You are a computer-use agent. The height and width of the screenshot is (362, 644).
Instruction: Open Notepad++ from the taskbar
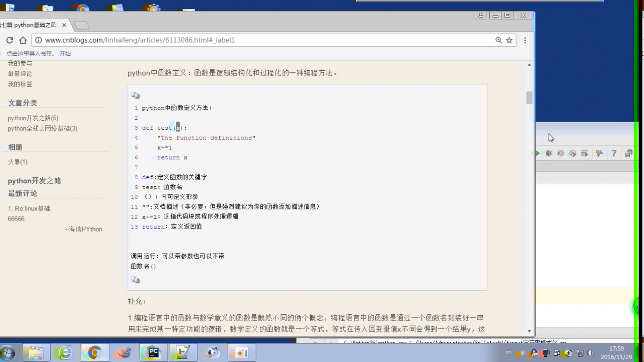182,352
